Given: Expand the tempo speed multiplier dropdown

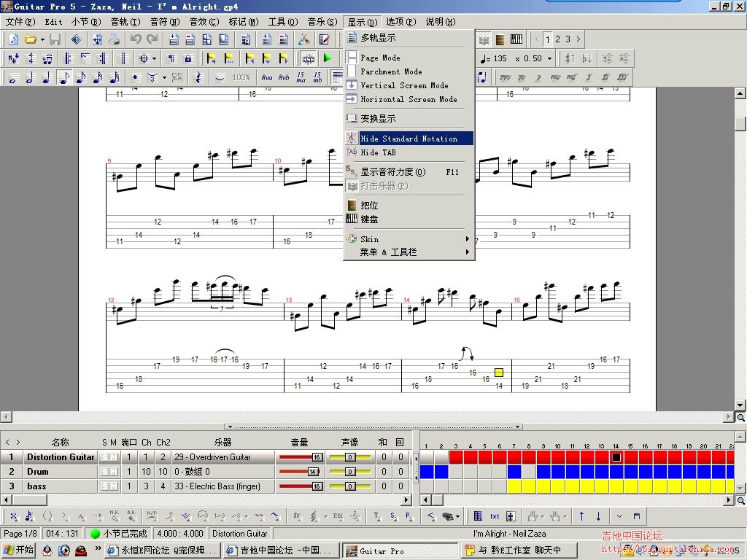Looking at the screenshot, I should point(549,58).
